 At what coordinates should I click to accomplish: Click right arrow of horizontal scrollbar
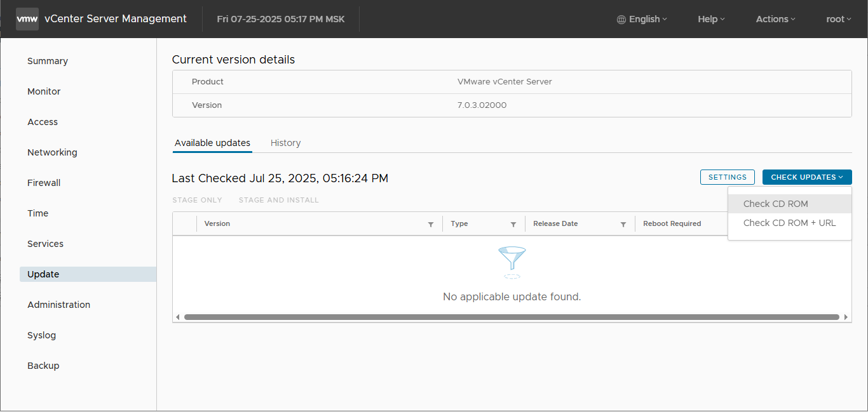(x=846, y=317)
